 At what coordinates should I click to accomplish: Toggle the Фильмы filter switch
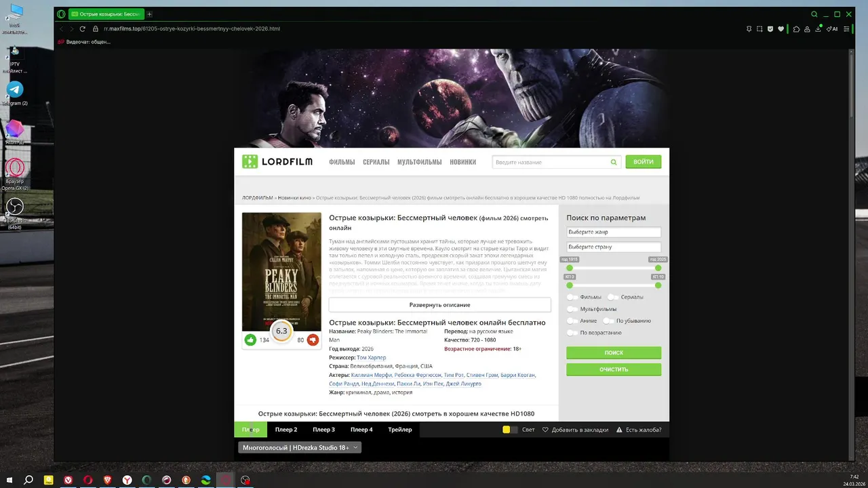pos(573,297)
